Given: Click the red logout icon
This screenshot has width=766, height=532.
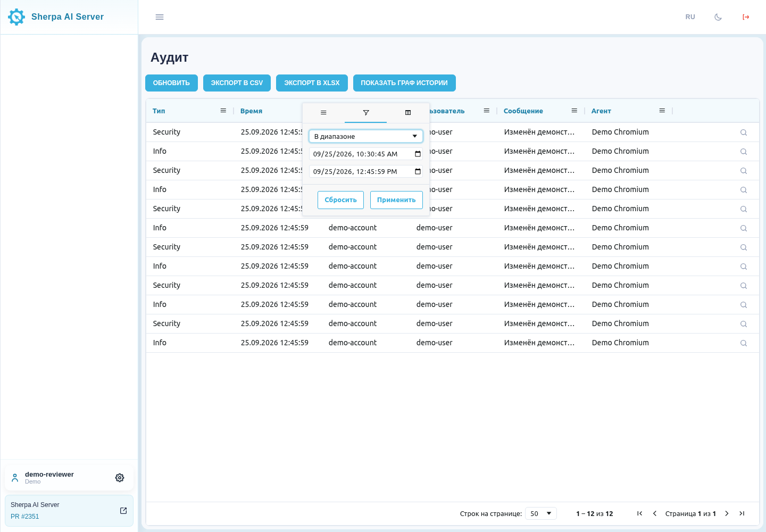Looking at the screenshot, I should click(746, 17).
